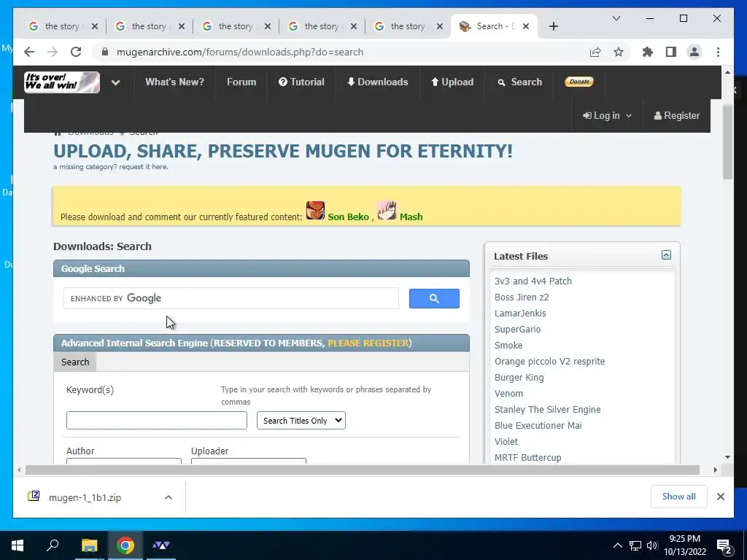Close the downloads bar

tap(720, 497)
